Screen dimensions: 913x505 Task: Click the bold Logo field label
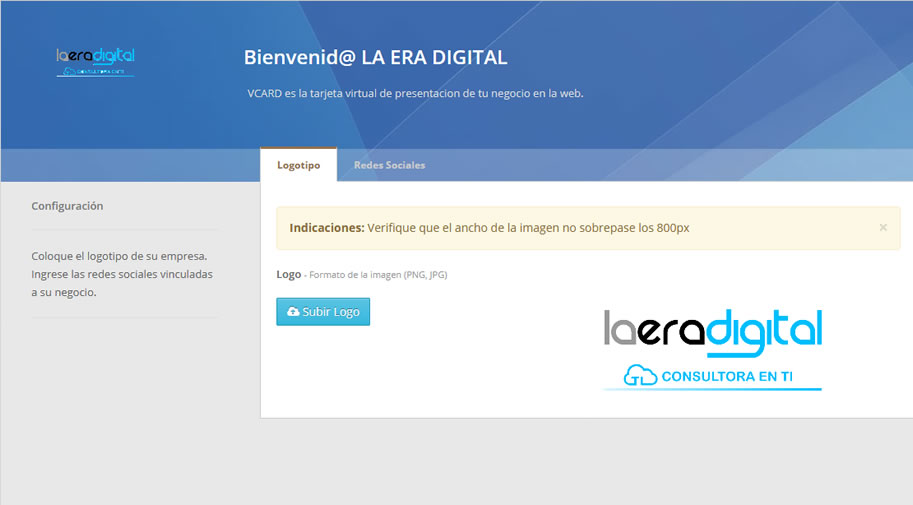(x=288, y=274)
